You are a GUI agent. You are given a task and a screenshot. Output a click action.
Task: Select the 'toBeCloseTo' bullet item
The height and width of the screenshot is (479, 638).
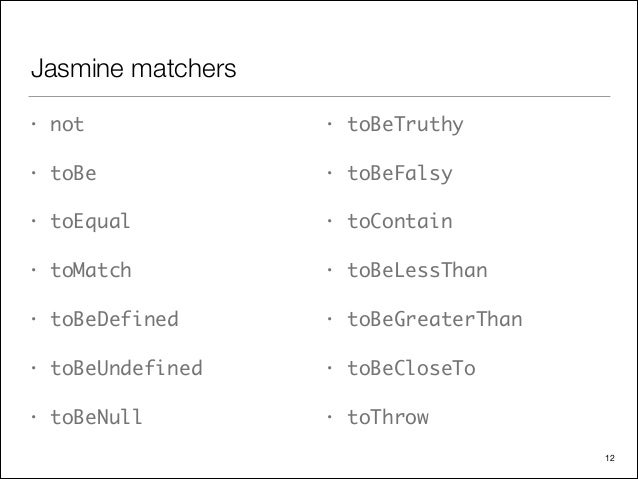411,368
